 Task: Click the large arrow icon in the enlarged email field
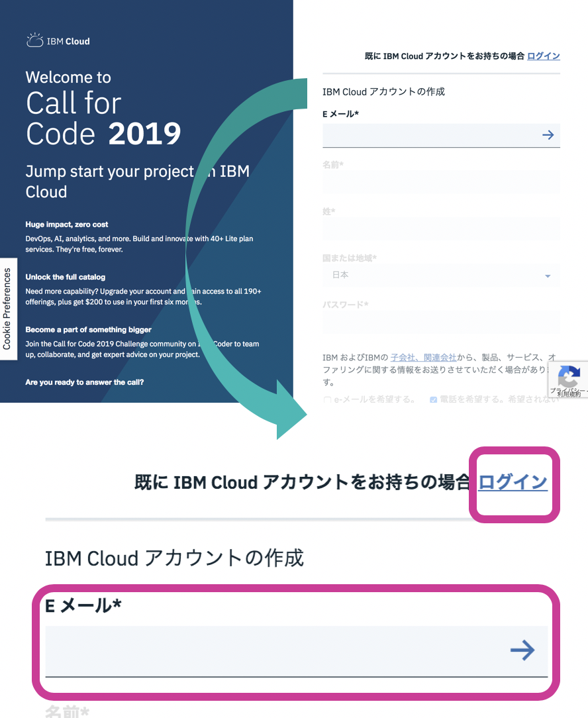click(522, 650)
